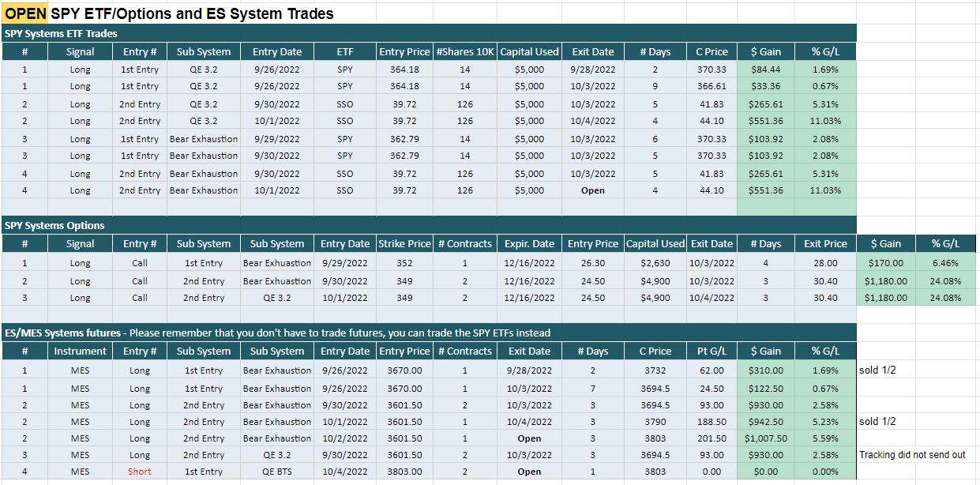Click the '10/2/2022' entry date cell
The width and height of the screenshot is (980, 485).
[x=345, y=438]
